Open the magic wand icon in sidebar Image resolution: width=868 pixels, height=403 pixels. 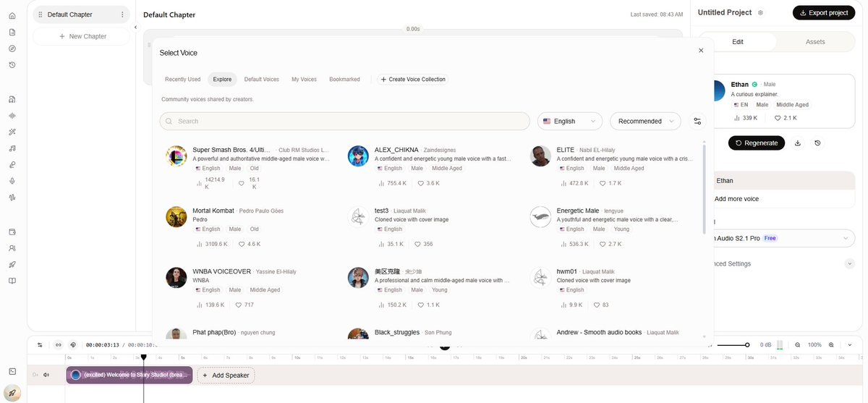click(12, 132)
